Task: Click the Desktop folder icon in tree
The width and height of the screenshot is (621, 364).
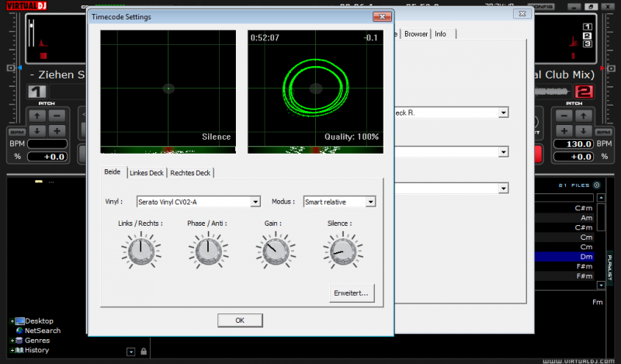Action: click(20, 321)
